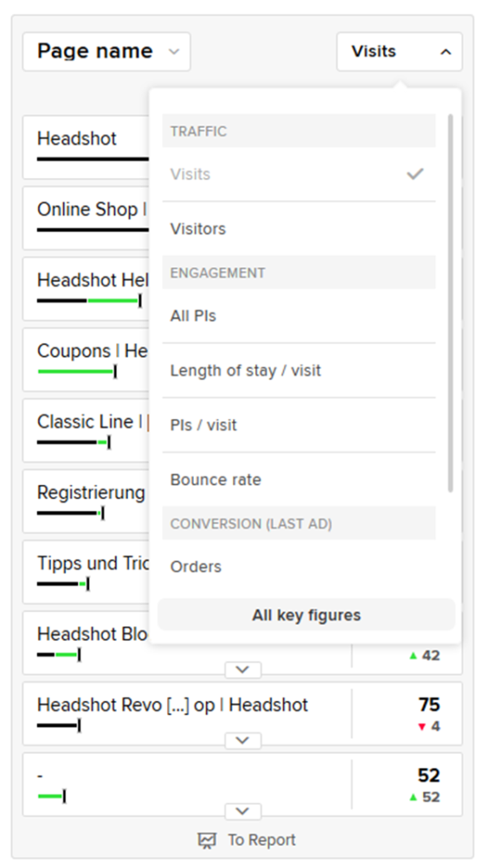The width and height of the screenshot is (488, 868).
Task: Select Orders under Conversion
Action: click(x=299, y=566)
